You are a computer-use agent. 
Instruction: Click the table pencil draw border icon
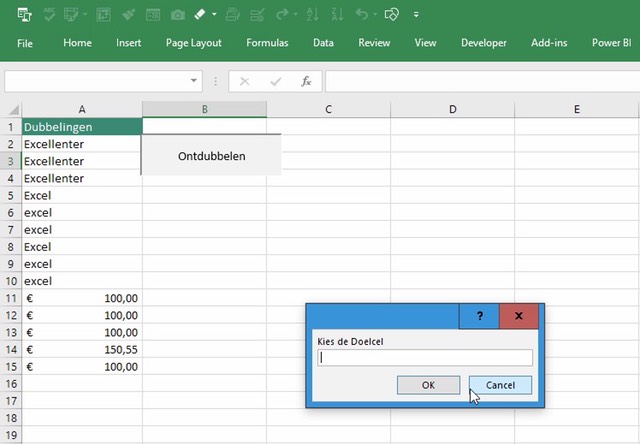[71, 15]
